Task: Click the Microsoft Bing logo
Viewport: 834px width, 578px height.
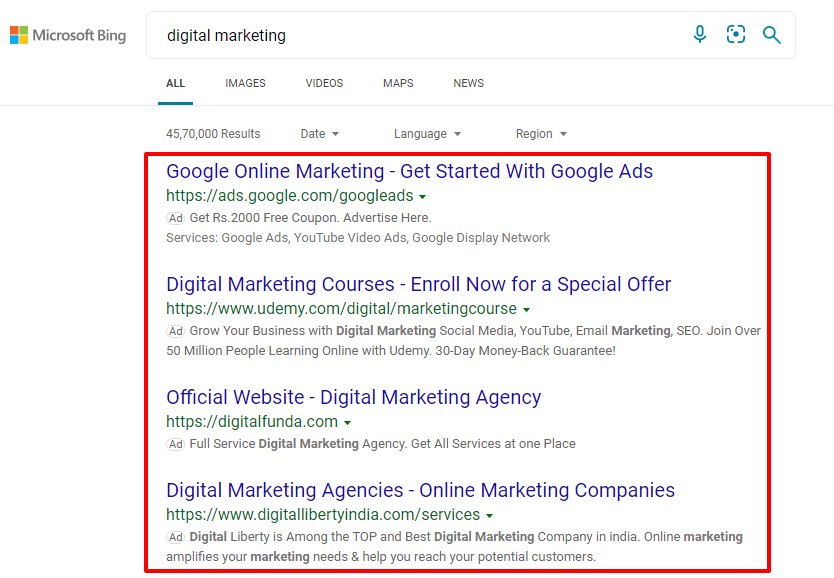Action: tap(68, 36)
